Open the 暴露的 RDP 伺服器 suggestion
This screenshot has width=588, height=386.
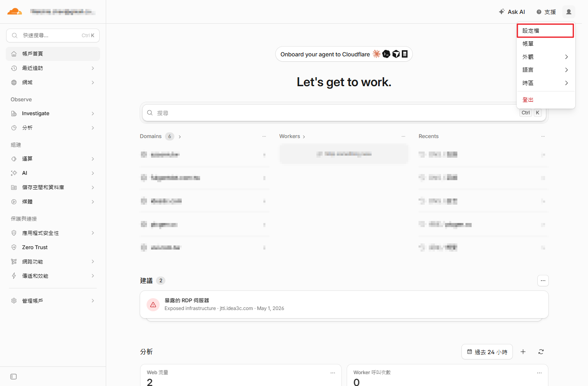point(344,304)
